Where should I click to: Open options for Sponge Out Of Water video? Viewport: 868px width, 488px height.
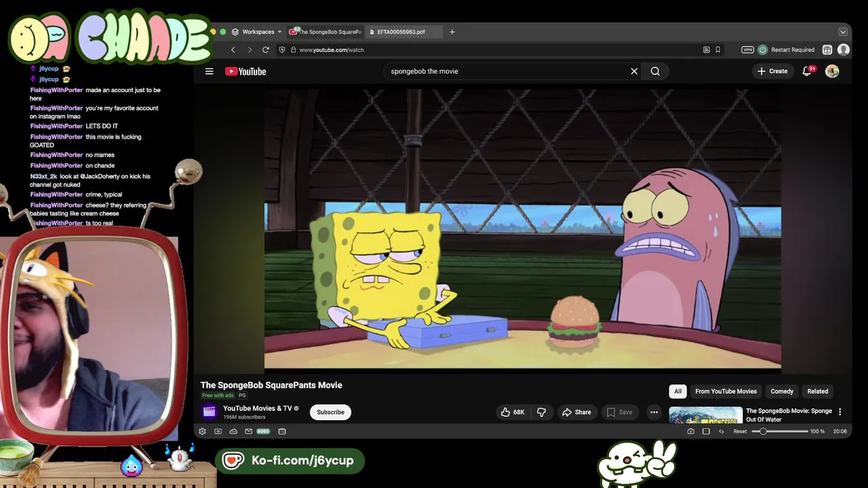click(x=840, y=411)
